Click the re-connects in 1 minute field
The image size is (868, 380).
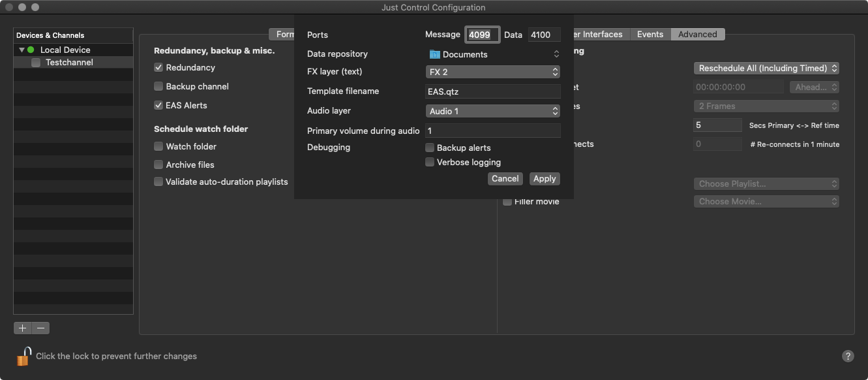(717, 144)
